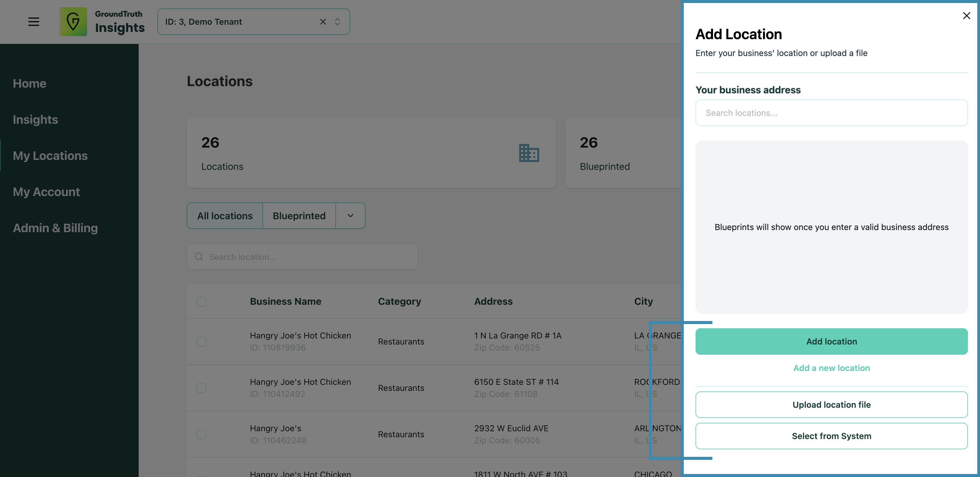Focus the Search locations address field

[831, 113]
